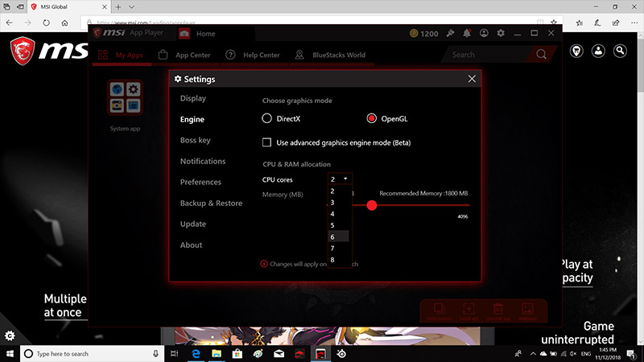Select the DirectX graphics mode
The width and height of the screenshot is (644, 362).
(x=267, y=119)
